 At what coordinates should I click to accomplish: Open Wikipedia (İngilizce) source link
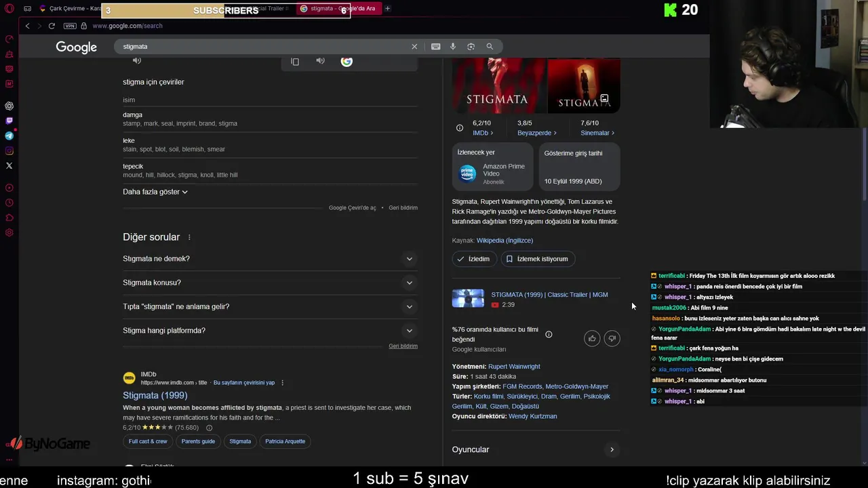[x=505, y=241]
